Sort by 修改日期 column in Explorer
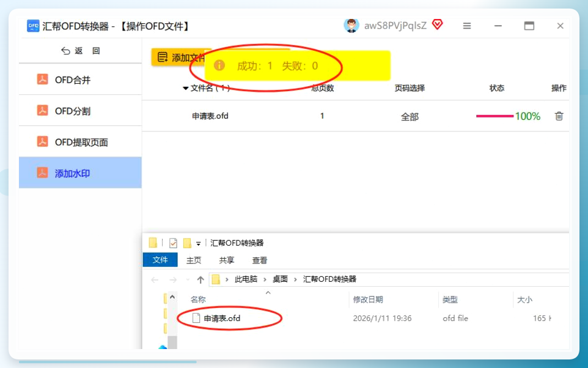 [368, 300]
